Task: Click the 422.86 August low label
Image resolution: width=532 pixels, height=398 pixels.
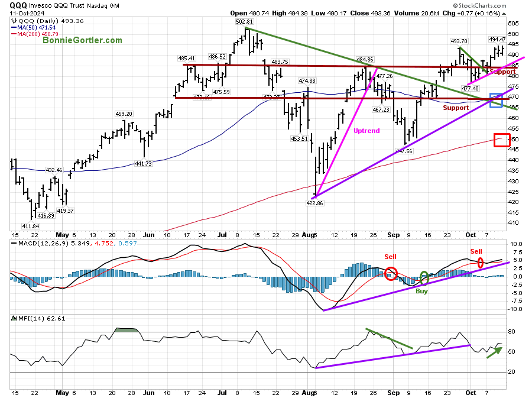Action: (x=315, y=203)
